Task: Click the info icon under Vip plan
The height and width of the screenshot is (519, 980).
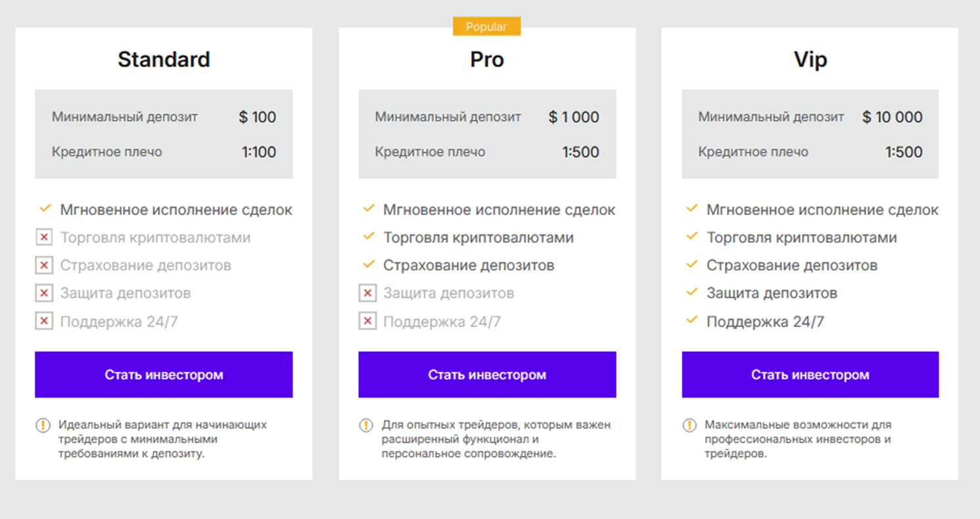Action: (689, 426)
